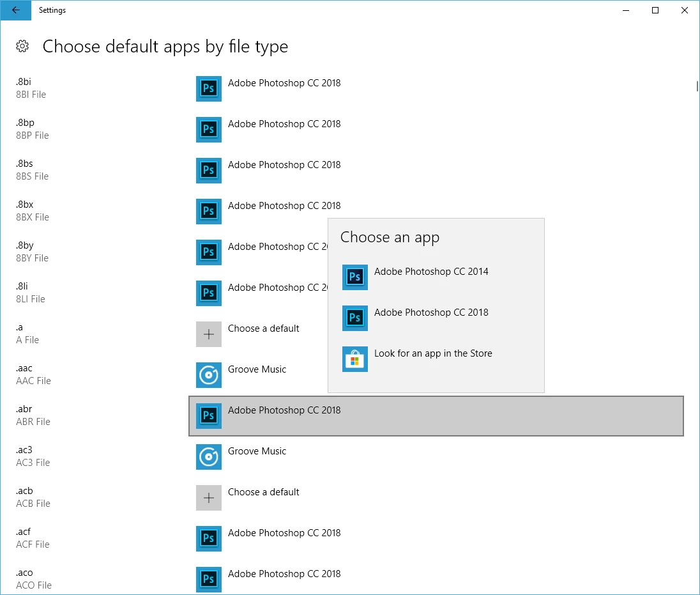Click Choose a default for .a file
The image size is (700, 595).
(263, 328)
